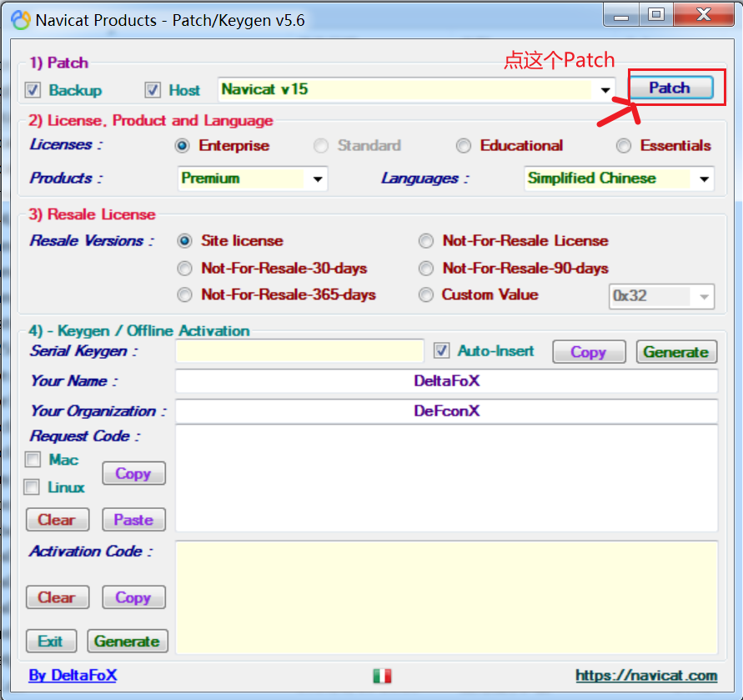743x700 pixels.
Task: Open the 0x32 custom value dropdown
Action: click(661, 296)
